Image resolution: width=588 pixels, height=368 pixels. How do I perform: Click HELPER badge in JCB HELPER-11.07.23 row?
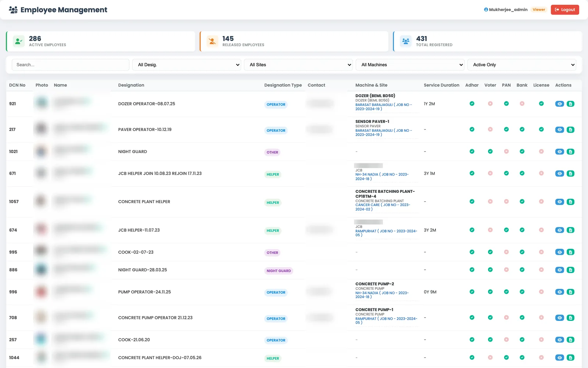pyautogui.click(x=273, y=231)
